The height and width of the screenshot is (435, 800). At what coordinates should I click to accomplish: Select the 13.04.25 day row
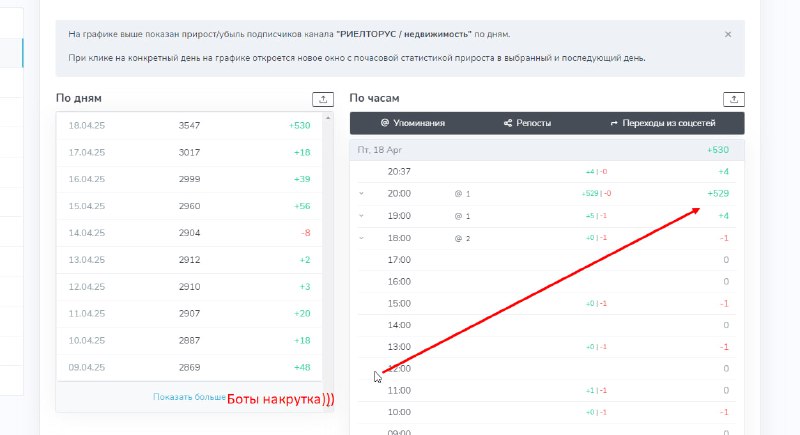pyautogui.click(x=189, y=260)
